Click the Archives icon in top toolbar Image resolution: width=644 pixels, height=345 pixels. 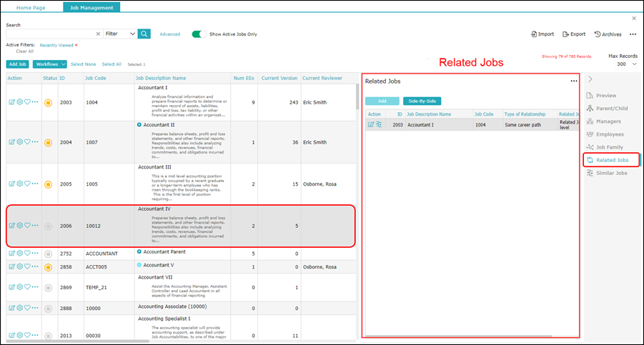pos(598,34)
